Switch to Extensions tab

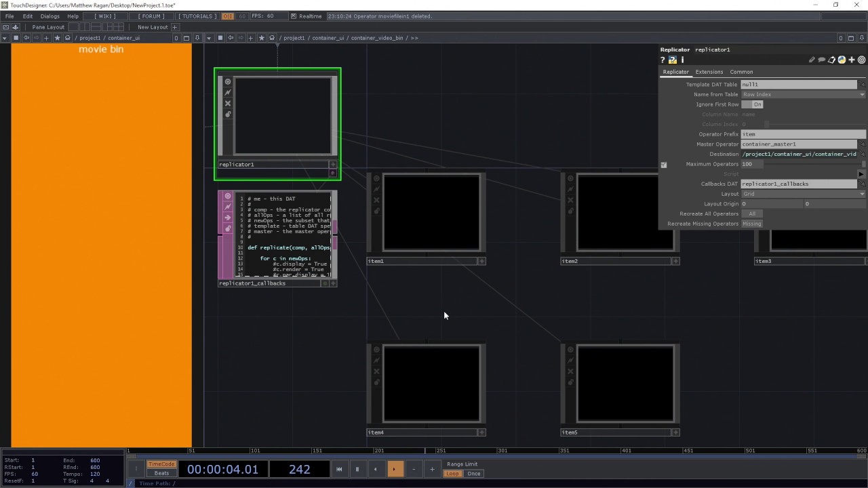click(709, 72)
